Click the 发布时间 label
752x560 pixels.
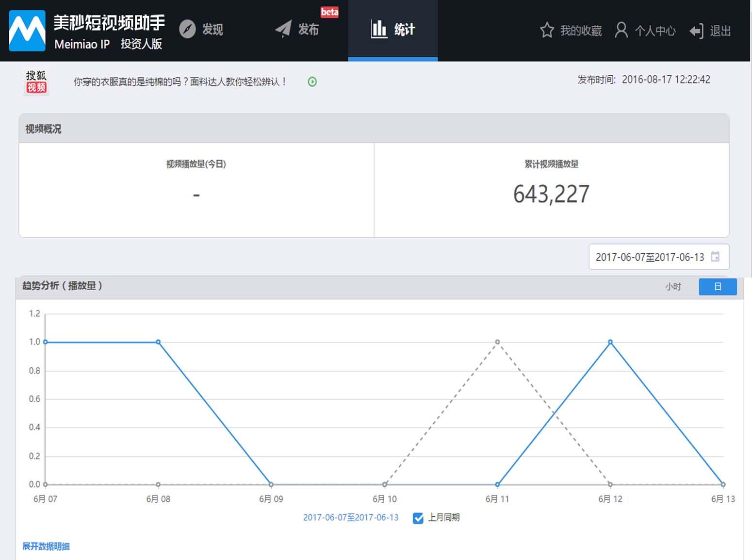click(x=596, y=80)
